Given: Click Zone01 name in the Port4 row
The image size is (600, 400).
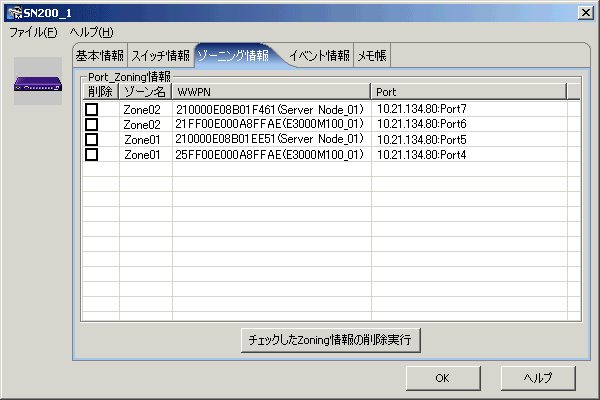Looking at the screenshot, I should click(142, 155).
